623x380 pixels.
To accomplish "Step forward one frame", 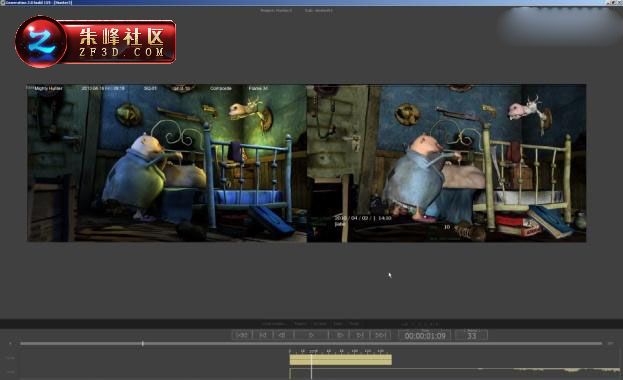I will coord(340,335).
